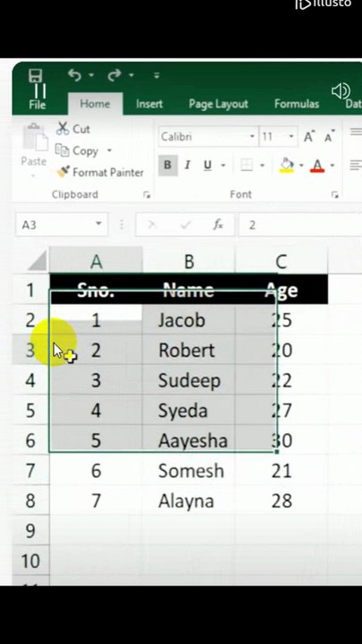Viewport: 362px width, 644px height.
Task: Click the Insert Function fx icon
Action: tap(217, 225)
